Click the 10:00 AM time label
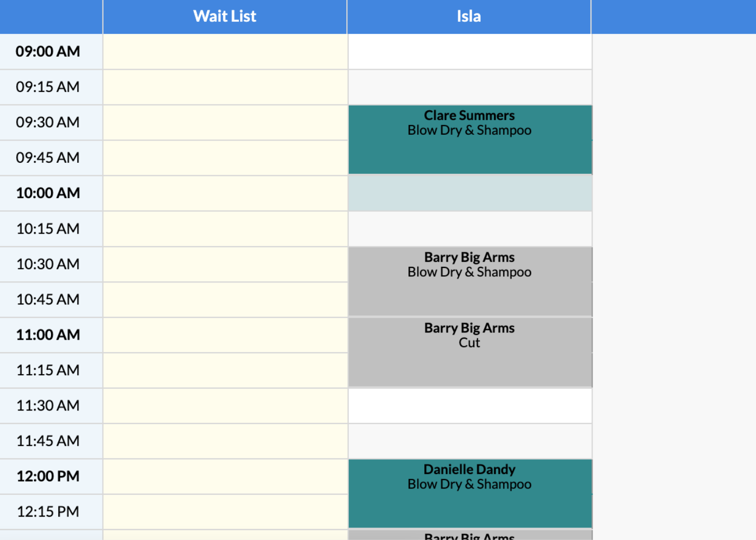Viewport: 756px width, 540px height. [47, 193]
